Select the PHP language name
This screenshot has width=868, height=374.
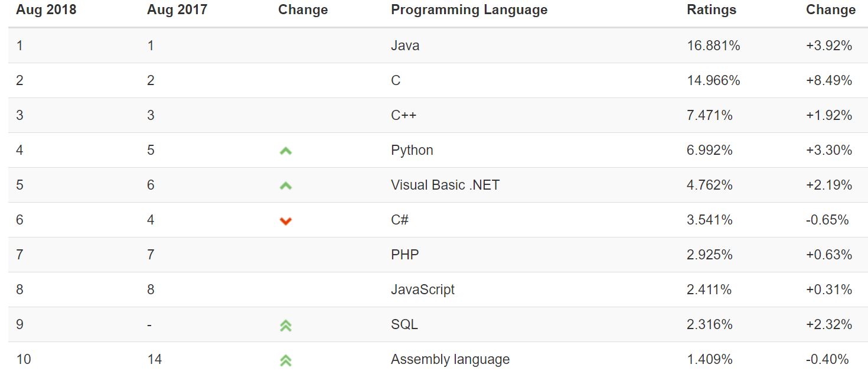[x=404, y=255]
